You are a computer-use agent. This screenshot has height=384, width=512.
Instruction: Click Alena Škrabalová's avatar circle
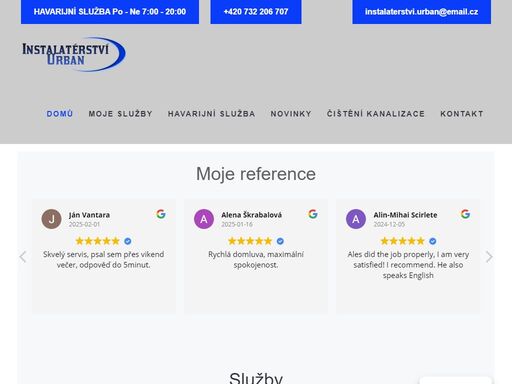(x=204, y=219)
